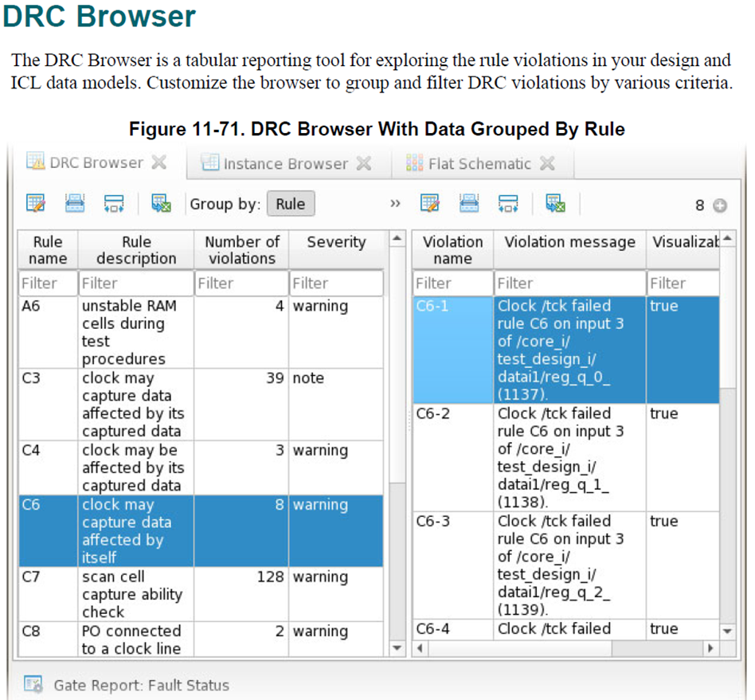Expand the toolbar overflow chevron
Screen dimensions: 755x700
point(395,203)
